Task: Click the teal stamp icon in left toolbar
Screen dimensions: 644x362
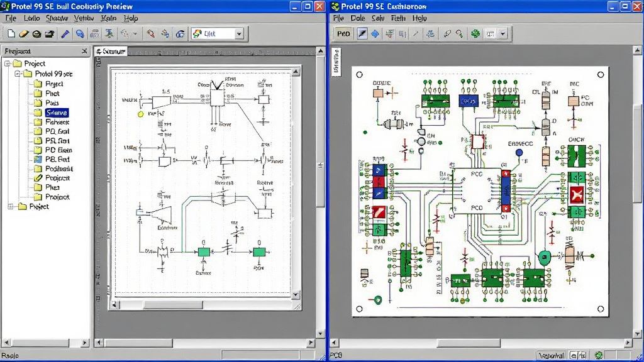Action: click(x=109, y=34)
